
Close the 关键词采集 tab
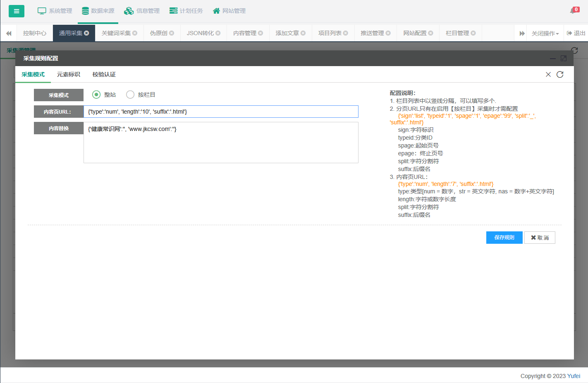coord(135,33)
